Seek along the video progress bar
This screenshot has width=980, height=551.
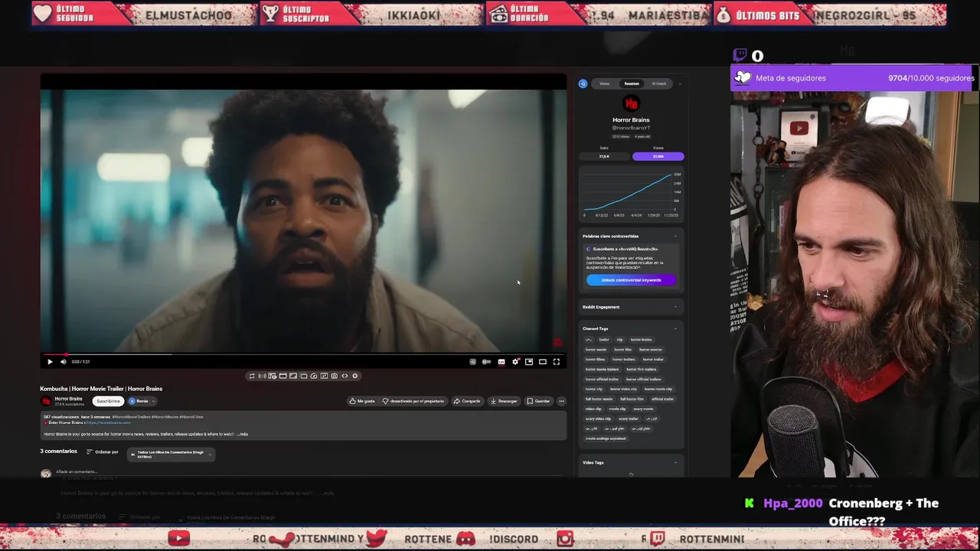(303, 354)
